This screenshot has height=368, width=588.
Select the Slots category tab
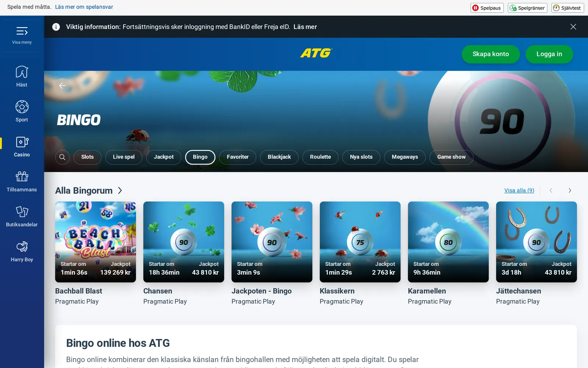coord(87,157)
